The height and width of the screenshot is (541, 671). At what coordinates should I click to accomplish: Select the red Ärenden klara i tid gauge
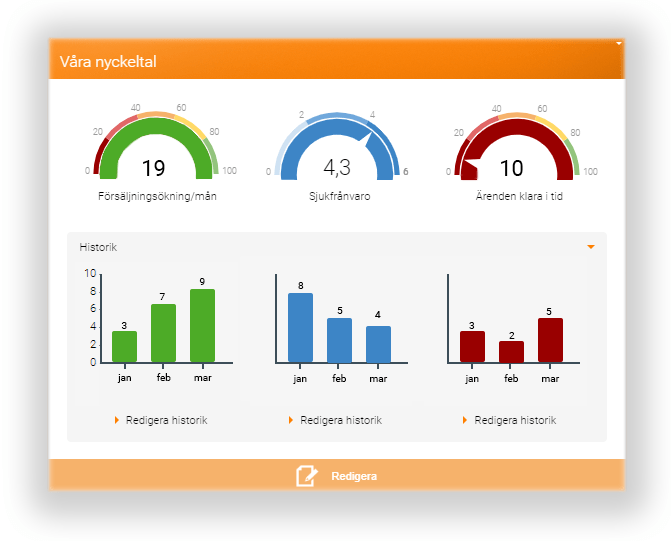pyautogui.click(x=512, y=148)
